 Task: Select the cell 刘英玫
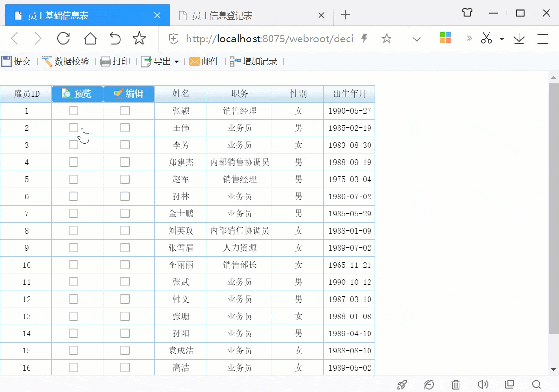click(180, 231)
